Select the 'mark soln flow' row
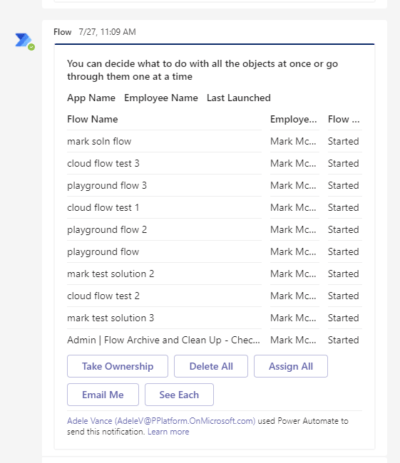This screenshot has width=400, height=463. [214, 141]
